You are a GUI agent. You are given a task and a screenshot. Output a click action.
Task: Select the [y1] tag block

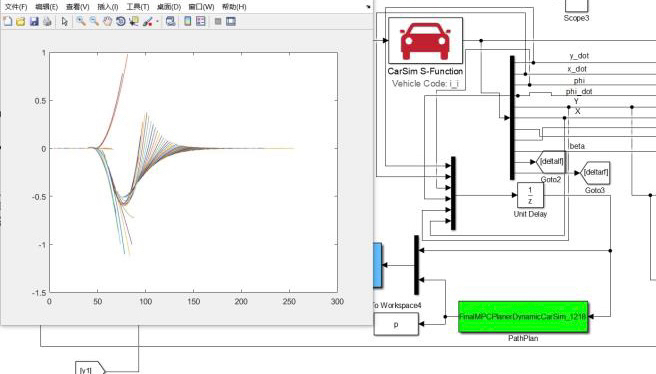[90, 369]
